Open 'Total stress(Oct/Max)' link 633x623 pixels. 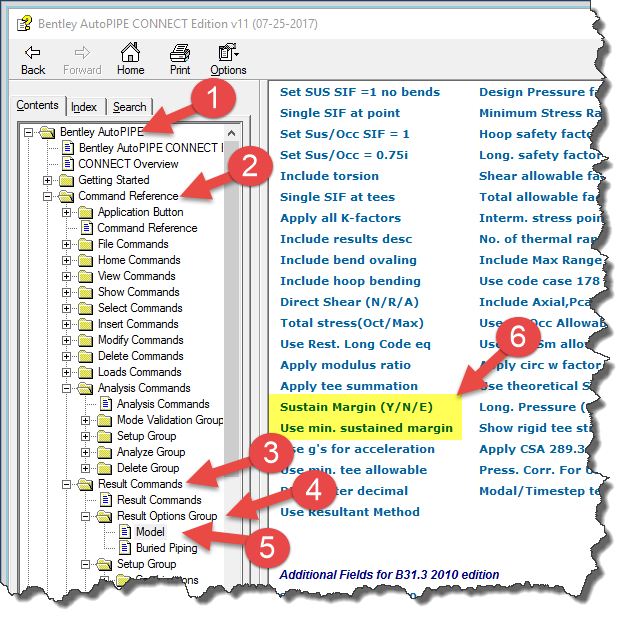pos(352,323)
